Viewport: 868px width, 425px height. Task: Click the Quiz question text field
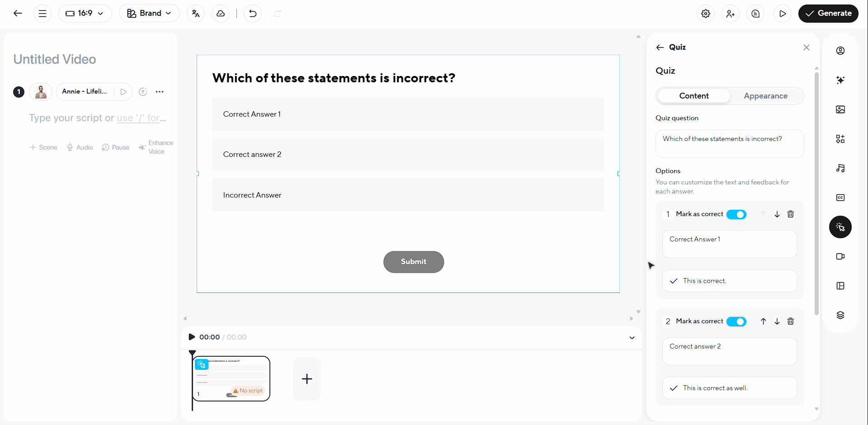tap(729, 143)
